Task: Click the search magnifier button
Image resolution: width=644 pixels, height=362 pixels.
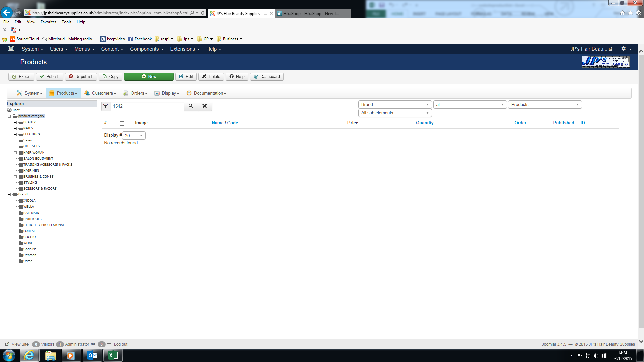Action: 191,106
